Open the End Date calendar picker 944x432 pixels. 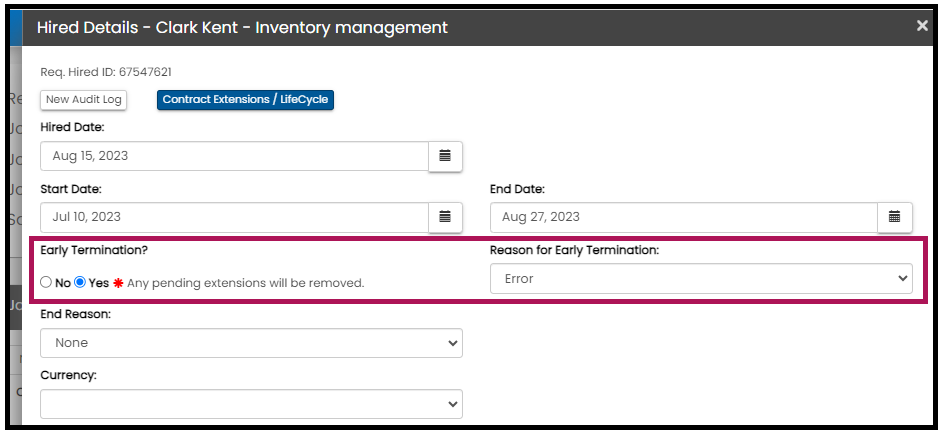pos(895,217)
